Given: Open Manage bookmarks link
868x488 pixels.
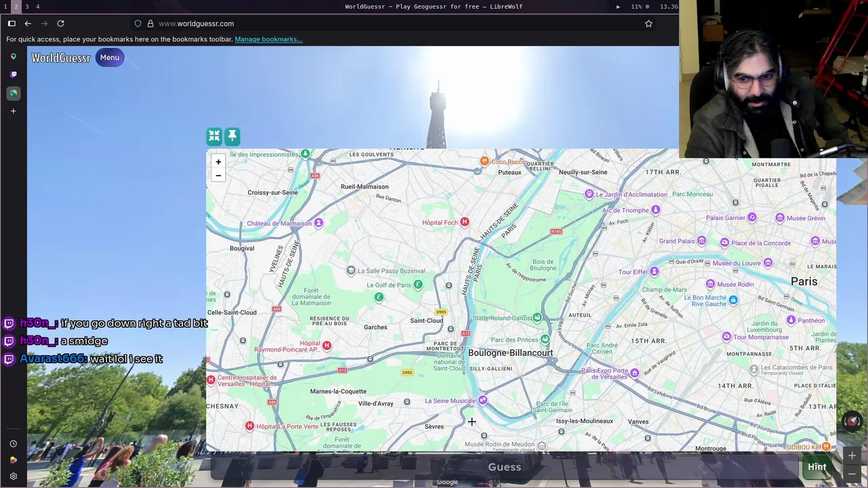Looking at the screenshot, I should tap(269, 39).
